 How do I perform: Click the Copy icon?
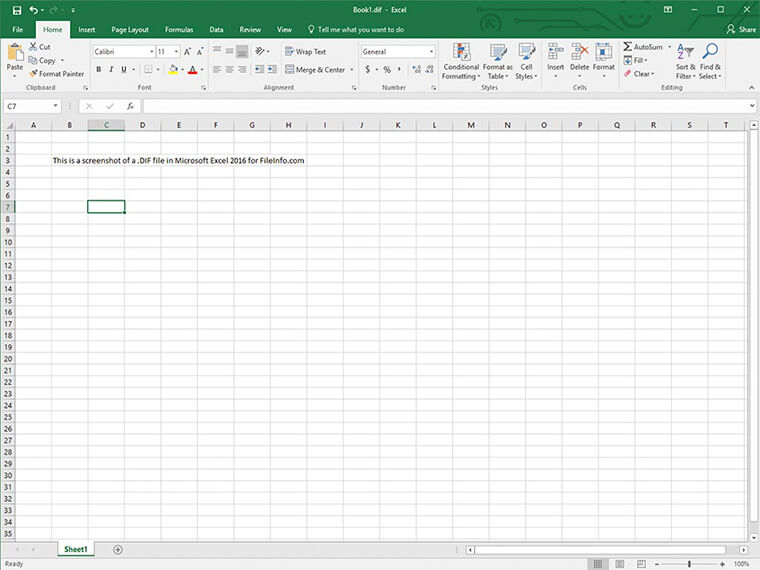tap(33, 60)
